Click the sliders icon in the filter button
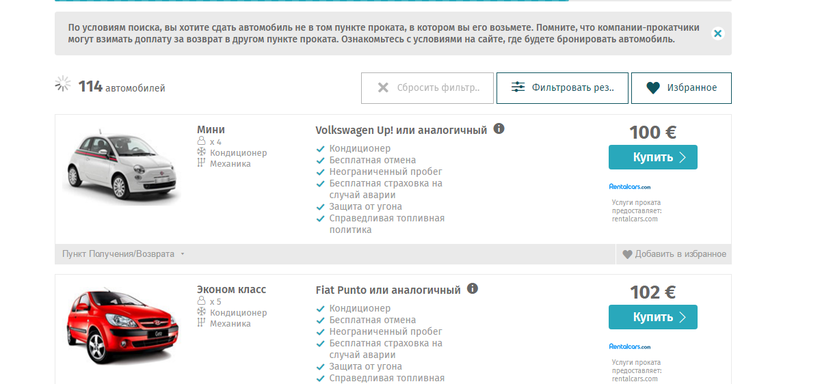The height and width of the screenshot is (384, 820). [518, 87]
